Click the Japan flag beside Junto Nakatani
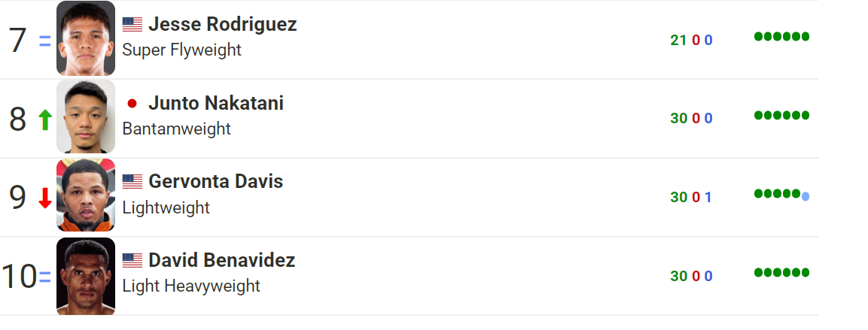Screen dimensions: 868x330 pyautogui.click(x=132, y=104)
